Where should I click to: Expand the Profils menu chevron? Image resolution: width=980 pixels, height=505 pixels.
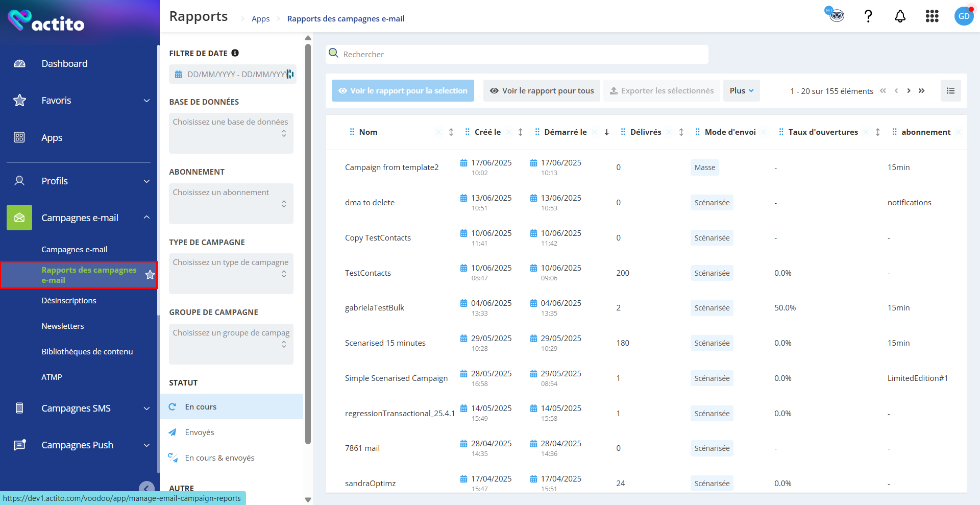tap(146, 181)
